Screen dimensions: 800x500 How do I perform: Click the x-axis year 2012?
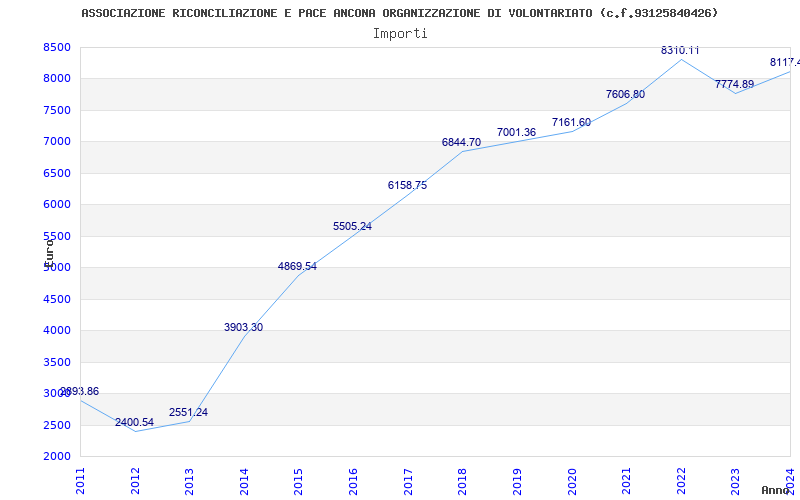135,481
